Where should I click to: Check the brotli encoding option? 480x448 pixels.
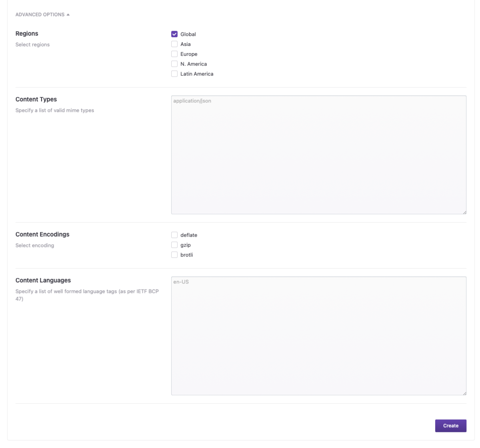tap(174, 255)
